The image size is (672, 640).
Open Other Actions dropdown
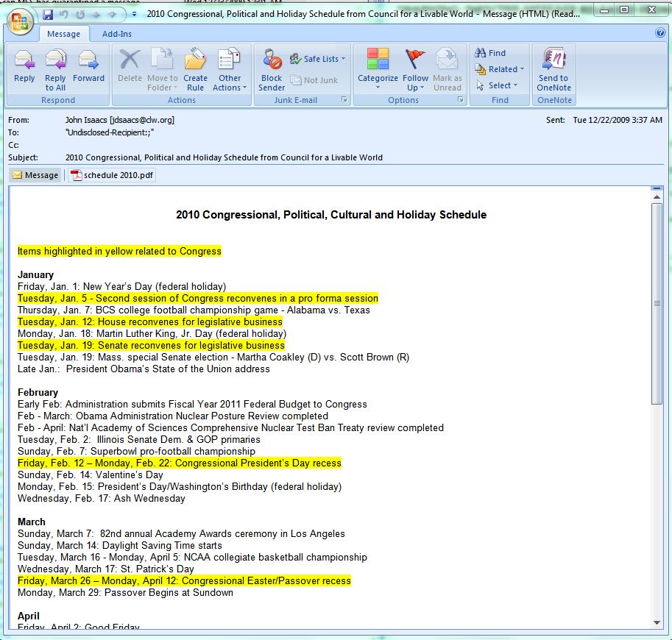tap(230, 69)
